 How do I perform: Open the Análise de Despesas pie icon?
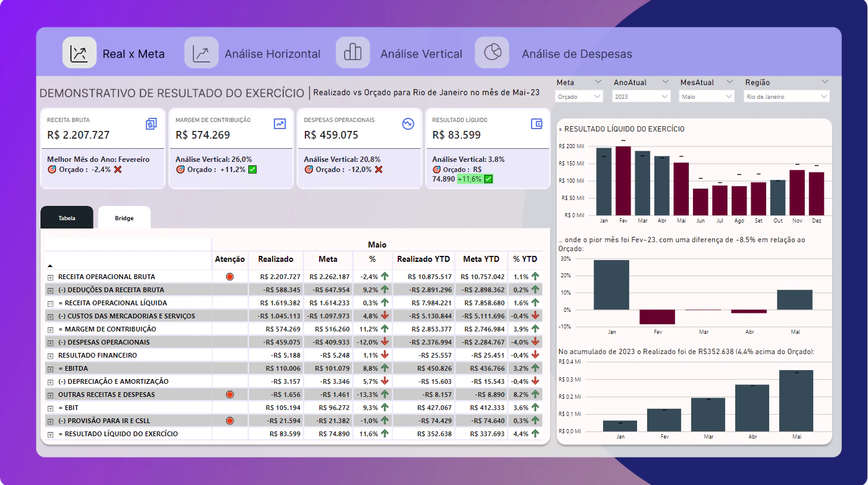(x=492, y=53)
